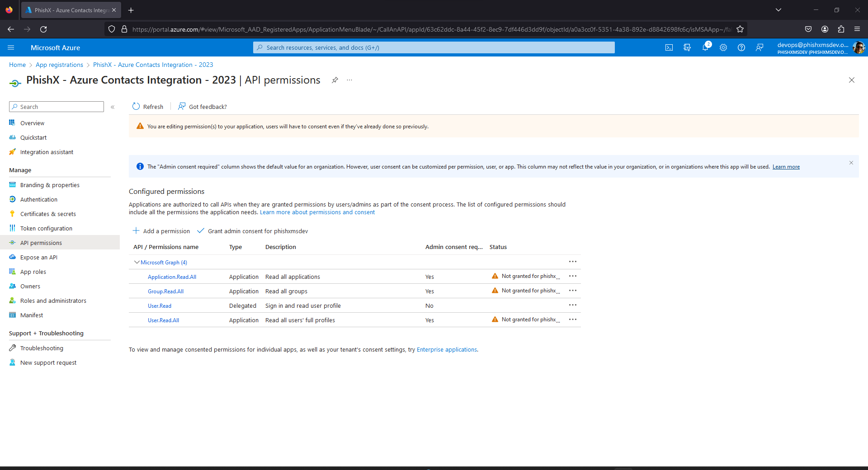Dismiss the Admin consent info banner
The height and width of the screenshot is (470, 868).
point(851,163)
